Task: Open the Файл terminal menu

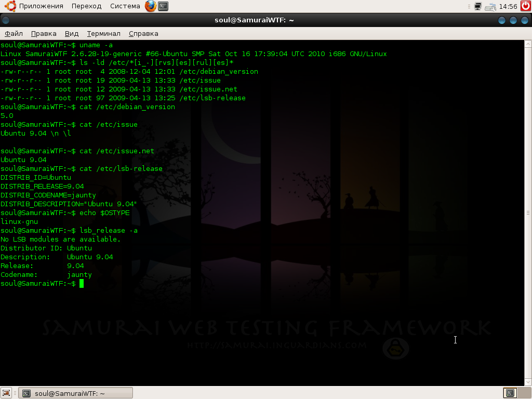Action: pos(14,34)
